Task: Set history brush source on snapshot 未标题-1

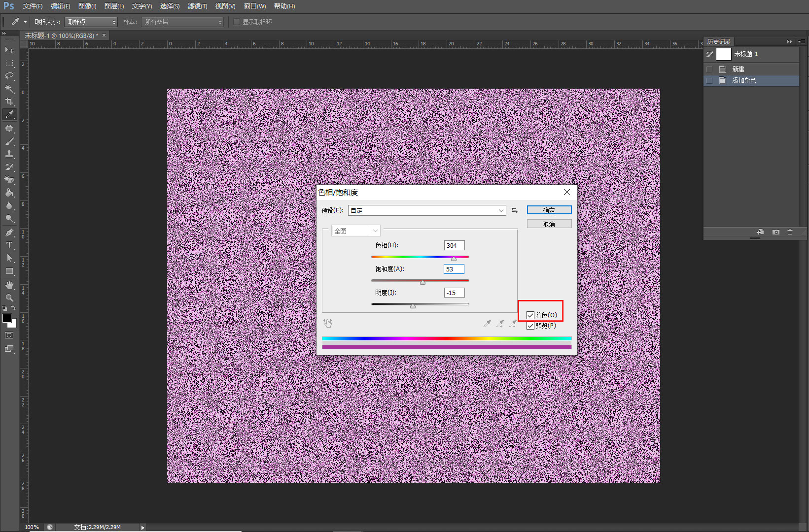Action: pyautogui.click(x=709, y=54)
